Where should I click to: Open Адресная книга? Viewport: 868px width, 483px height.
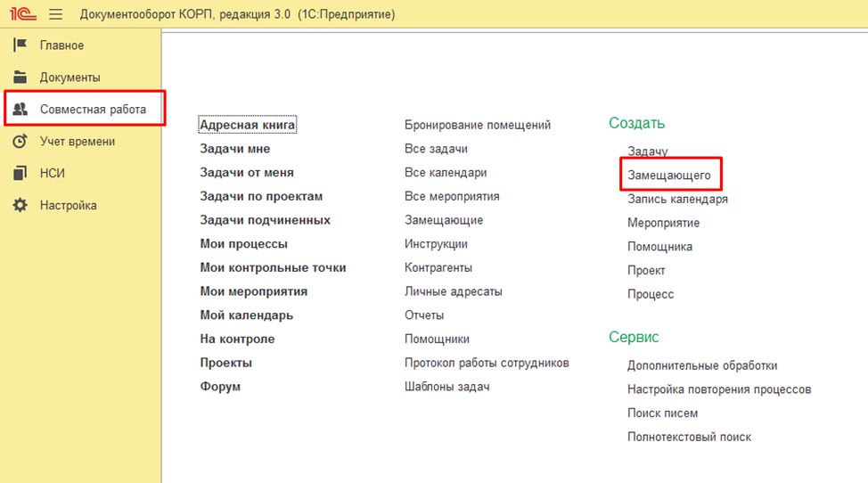pyautogui.click(x=248, y=125)
